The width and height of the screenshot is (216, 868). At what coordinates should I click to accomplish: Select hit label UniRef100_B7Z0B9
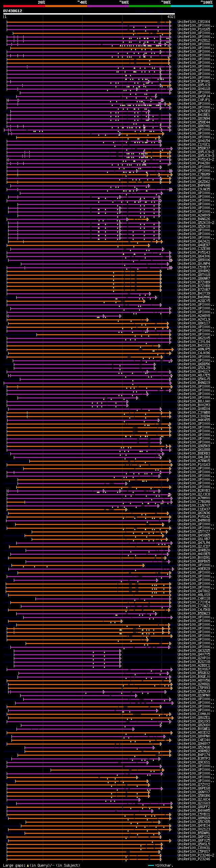tap(194, 282)
